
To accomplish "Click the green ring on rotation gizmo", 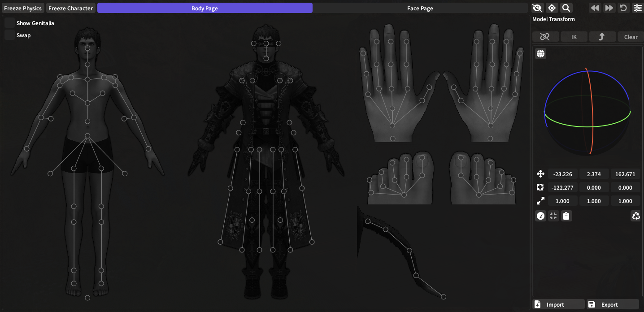I will [x=587, y=126].
